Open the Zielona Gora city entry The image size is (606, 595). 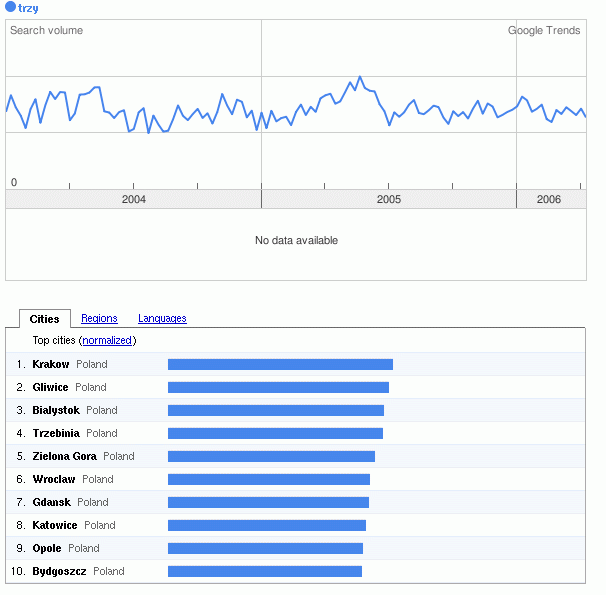(64, 457)
